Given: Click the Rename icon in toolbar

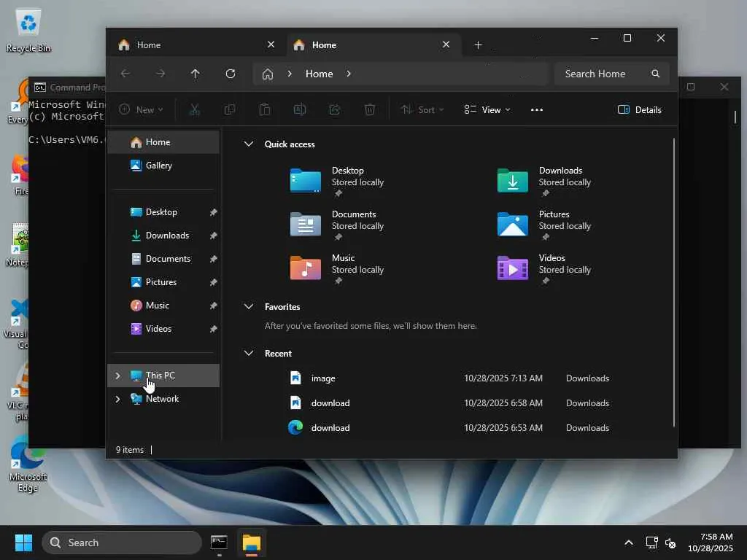Looking at the screenshot, I should click(x=300, y=110).
